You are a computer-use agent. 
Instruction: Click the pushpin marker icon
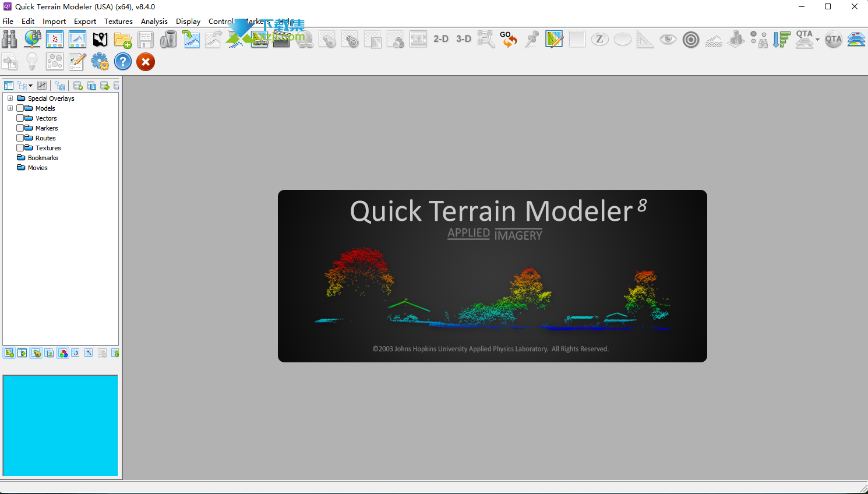click(531, 39)
